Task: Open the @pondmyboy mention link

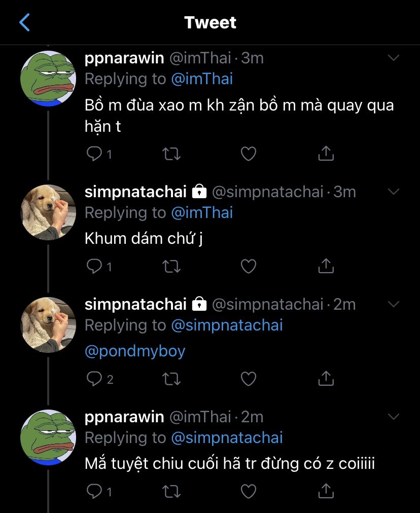Action: (x=135, y=351)
